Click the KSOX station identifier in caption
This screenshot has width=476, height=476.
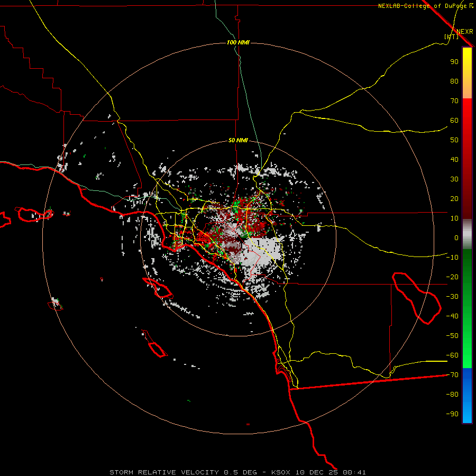[x=280, y=472]
